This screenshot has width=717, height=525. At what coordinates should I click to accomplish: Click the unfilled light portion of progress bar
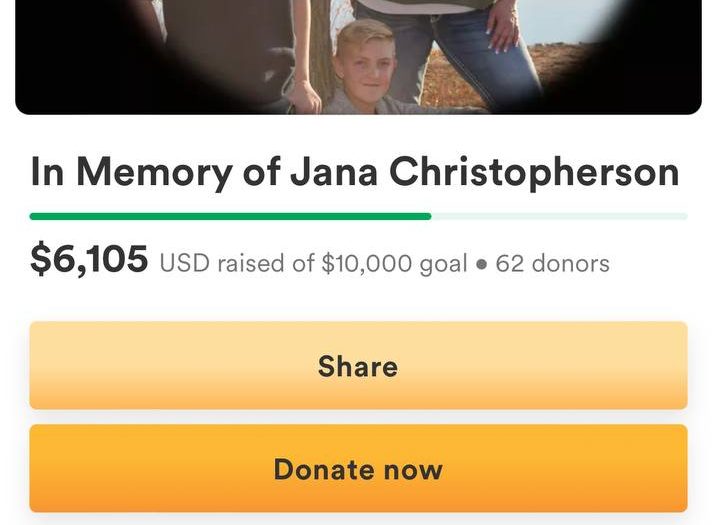click(559, 216)
